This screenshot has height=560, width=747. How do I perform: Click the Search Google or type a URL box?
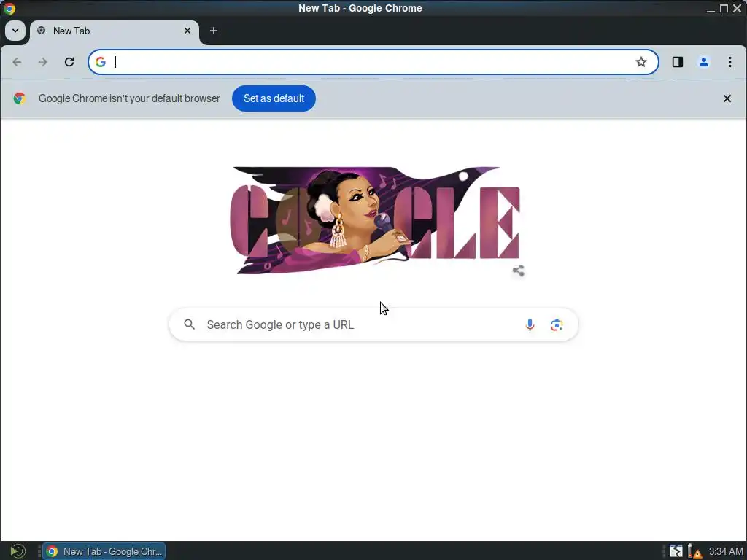pyautogui.click(x=374, y=324)
